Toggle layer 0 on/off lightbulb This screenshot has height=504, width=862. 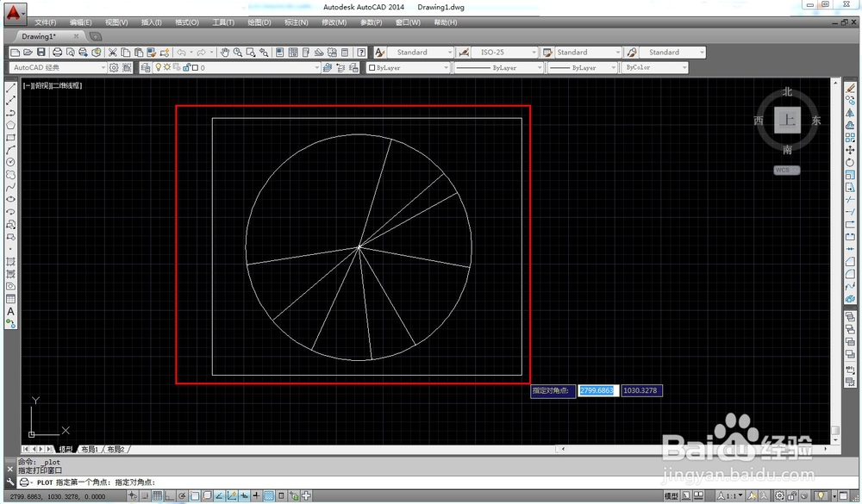click(x=159, y=67)
